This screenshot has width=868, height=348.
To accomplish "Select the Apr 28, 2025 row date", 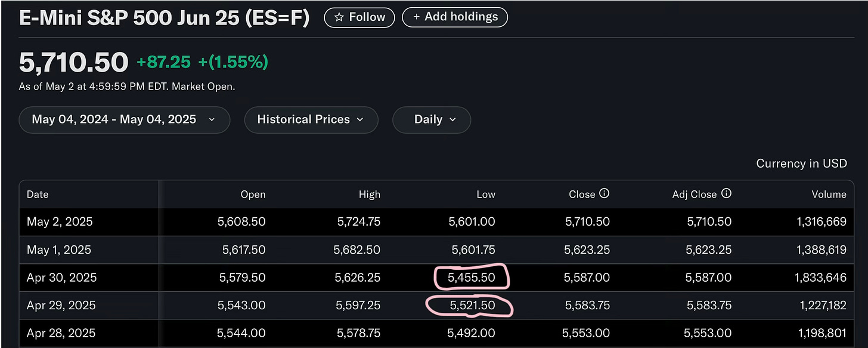I will click(61, 333).
